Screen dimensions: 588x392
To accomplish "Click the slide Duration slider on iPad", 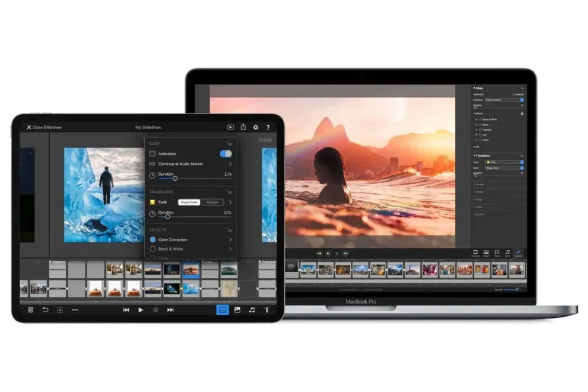I will pos(175,178).
